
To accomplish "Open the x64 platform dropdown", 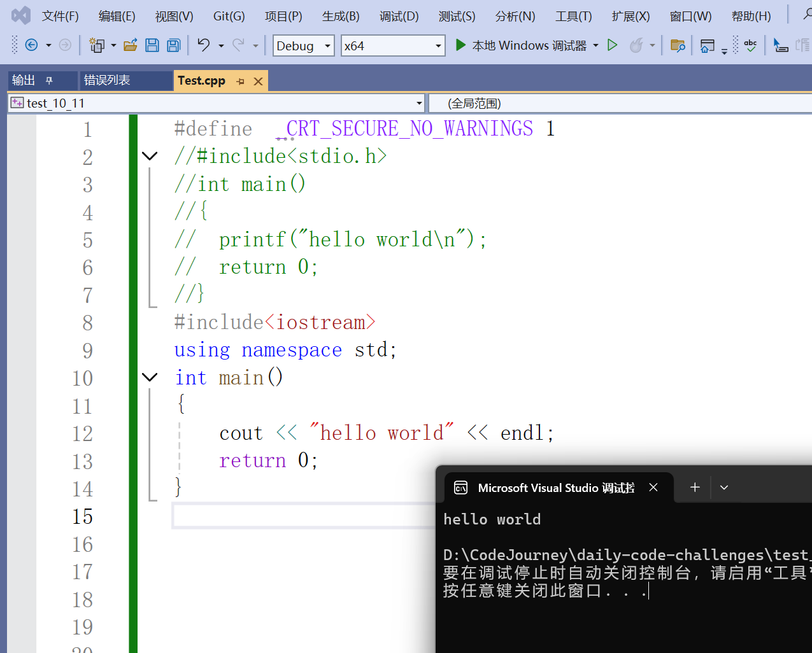I will click(x=393, y=45).
